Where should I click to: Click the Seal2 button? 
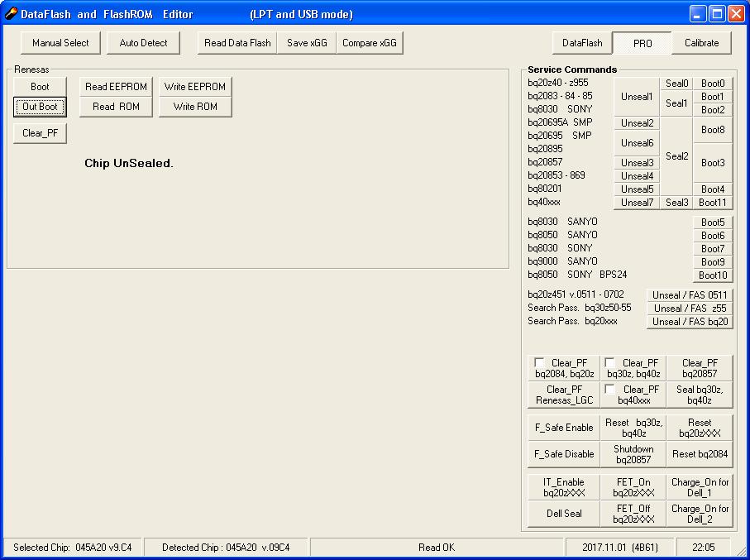pyautogui.click(x=676, y=156)
